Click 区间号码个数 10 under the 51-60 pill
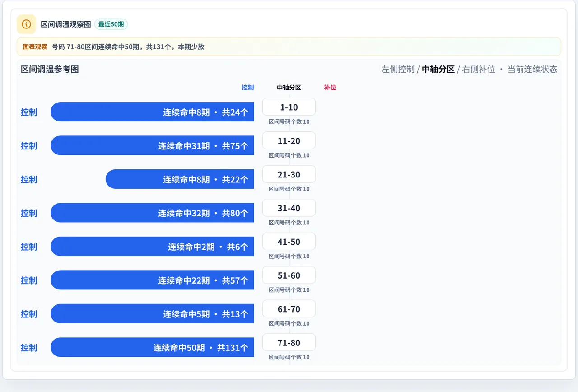Viewport: 578px width, 392px height. [x=289, y=290]
